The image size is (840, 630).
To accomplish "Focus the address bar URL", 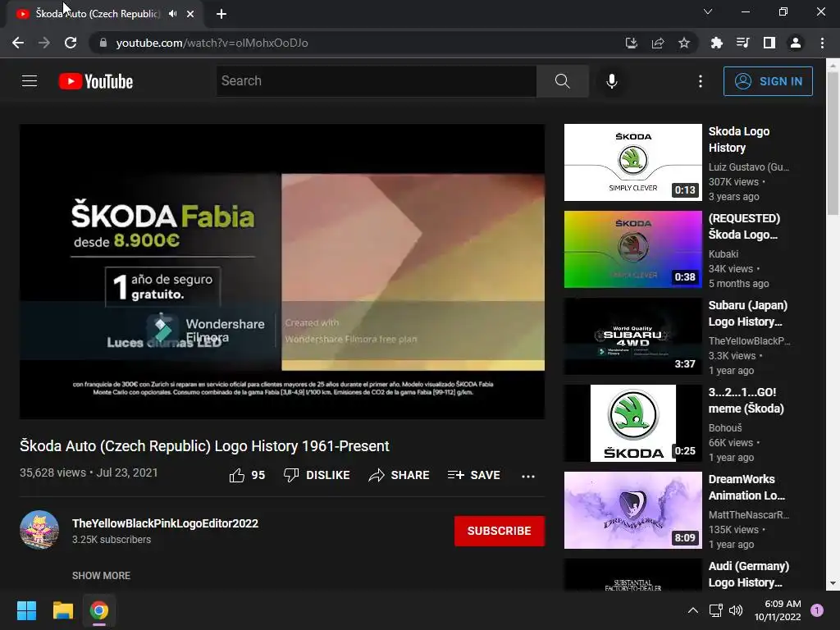I will pos(212,43).
